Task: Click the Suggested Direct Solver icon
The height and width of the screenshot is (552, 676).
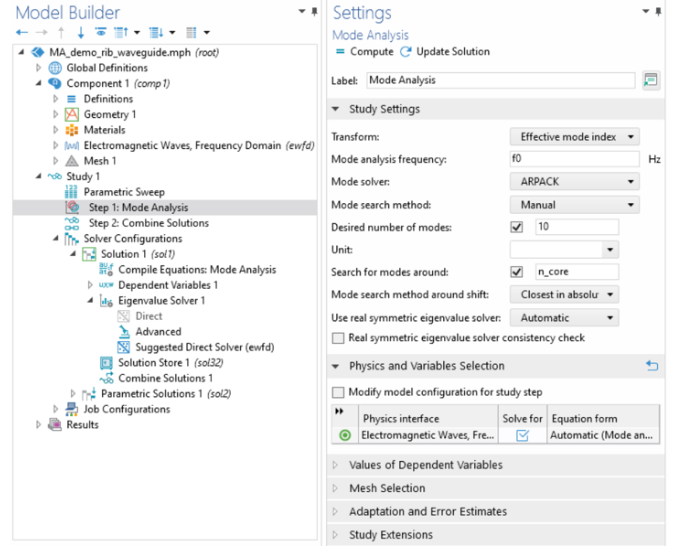Action: 123,347
